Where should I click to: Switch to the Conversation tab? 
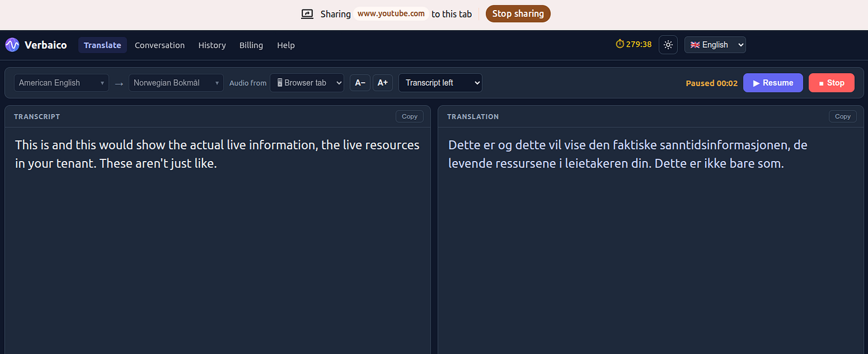(x=159, y=45)
